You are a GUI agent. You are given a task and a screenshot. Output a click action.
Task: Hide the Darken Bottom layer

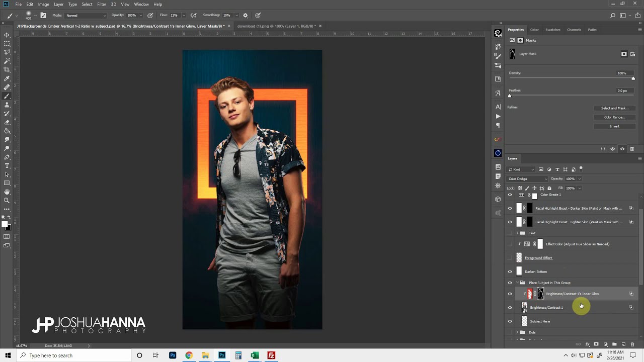click(x=510, y=271)
